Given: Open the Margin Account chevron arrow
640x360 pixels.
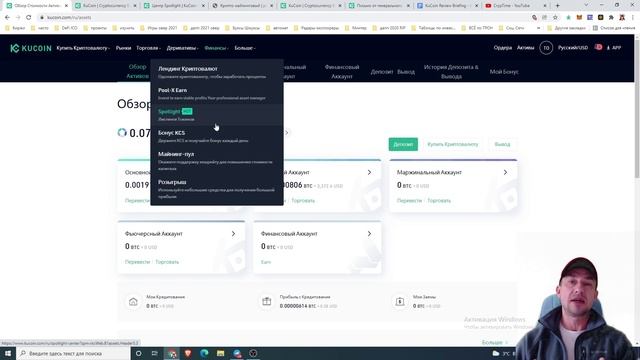Looking at the screenshot, I should (505, 172).
